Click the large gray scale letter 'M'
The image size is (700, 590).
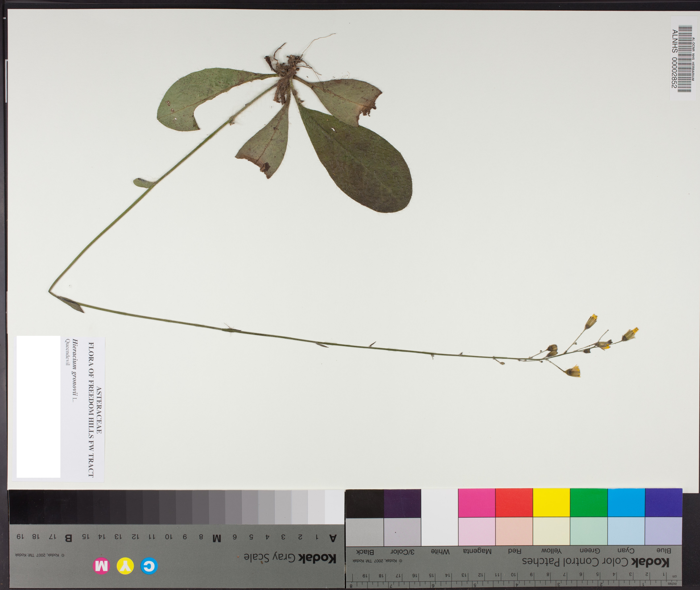click(x=217, y=538)
